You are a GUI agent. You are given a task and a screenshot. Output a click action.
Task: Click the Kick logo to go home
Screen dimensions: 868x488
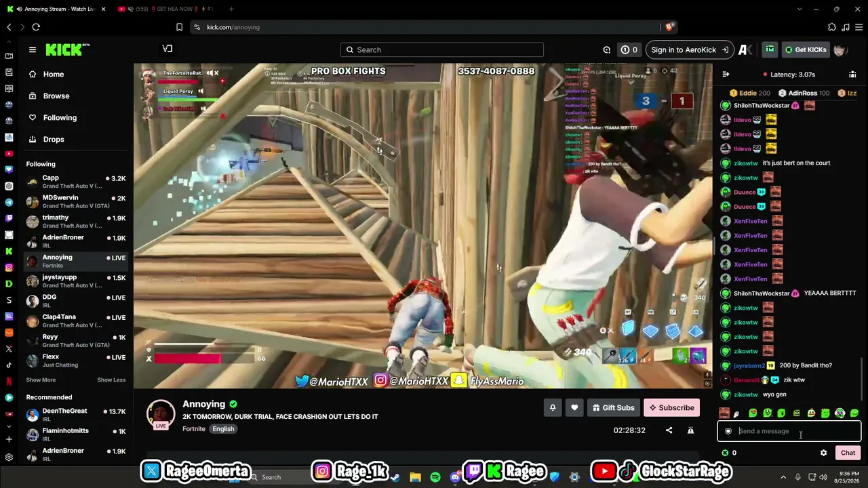pos(67,49)
